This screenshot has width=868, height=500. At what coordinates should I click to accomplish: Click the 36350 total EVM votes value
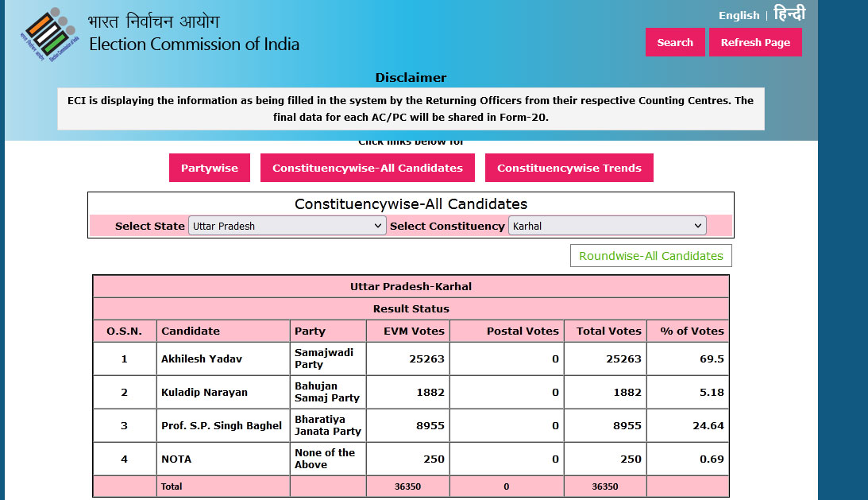[407, 486]
